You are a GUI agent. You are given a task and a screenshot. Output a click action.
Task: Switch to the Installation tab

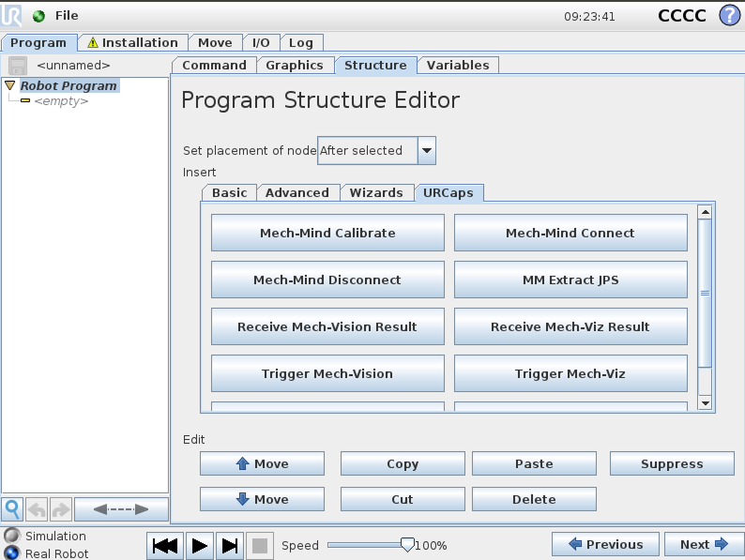132,42
